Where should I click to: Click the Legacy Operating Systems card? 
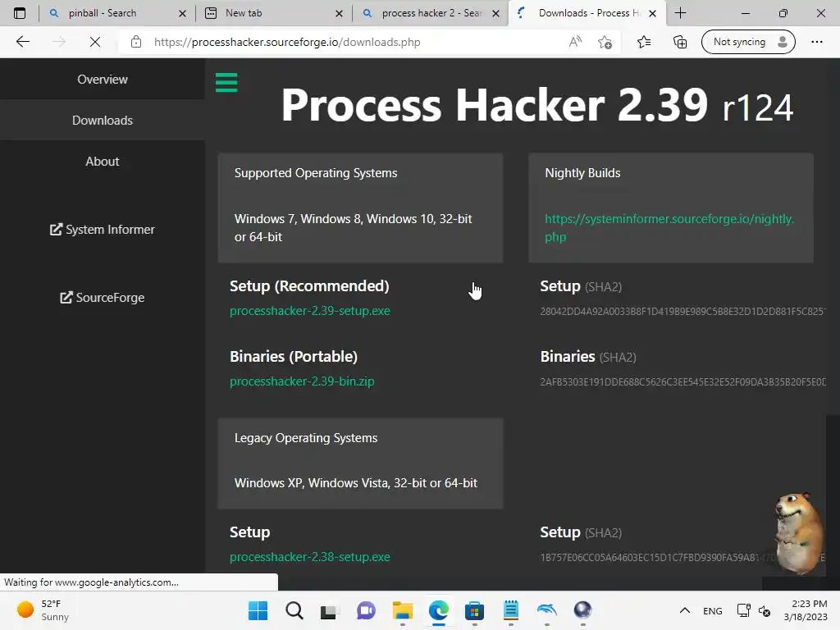coord(360,463)
